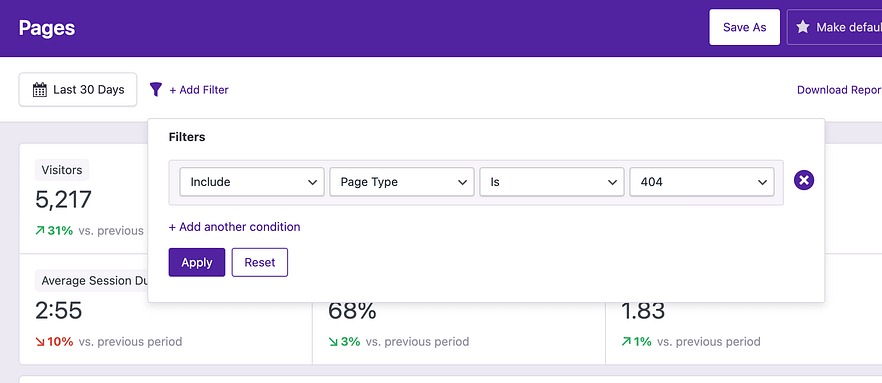
Task: Click the green up arrow beside 1%
Action: [626, 341]
